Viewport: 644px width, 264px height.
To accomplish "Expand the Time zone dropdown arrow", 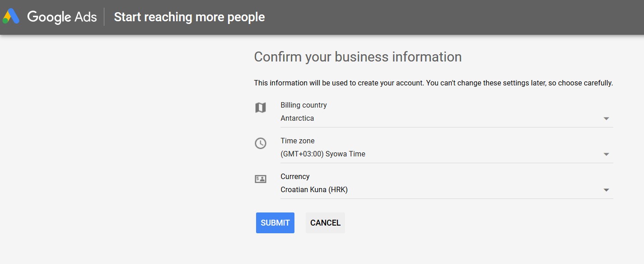I will [606, 154].
